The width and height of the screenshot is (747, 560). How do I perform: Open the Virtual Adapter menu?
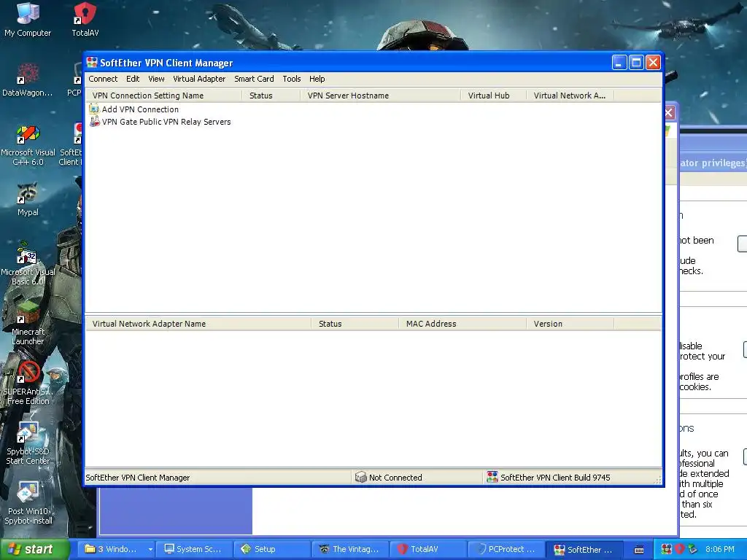pyautogui.click(x=199, y=79)
